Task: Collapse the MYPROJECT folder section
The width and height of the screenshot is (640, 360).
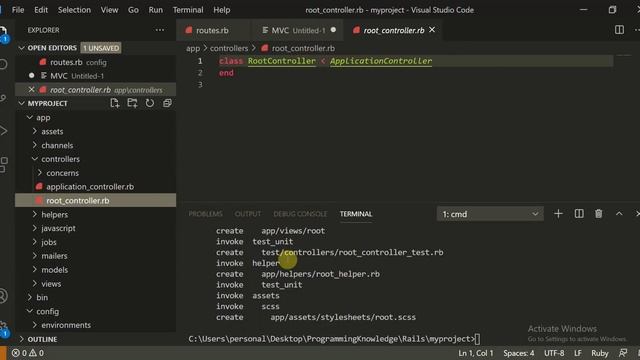Action: [x=22, y=104]
